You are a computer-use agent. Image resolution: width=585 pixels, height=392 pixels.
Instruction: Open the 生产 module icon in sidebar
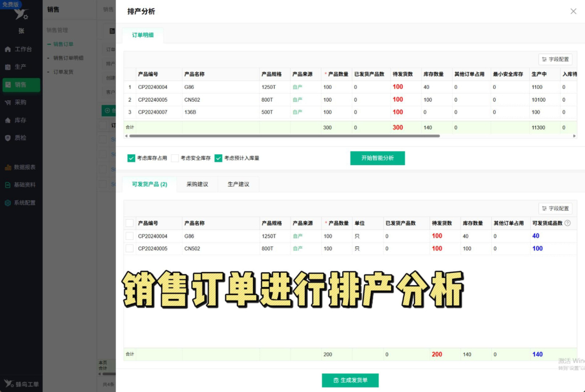8,67
